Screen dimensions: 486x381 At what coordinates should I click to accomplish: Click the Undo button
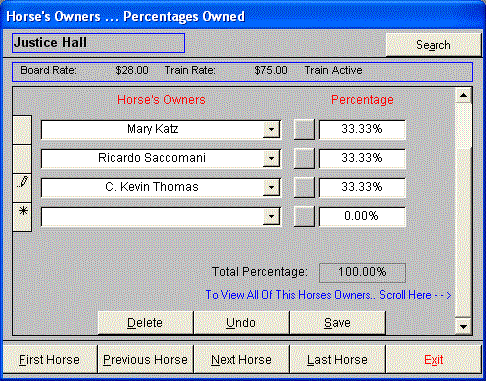click(241, 323)
